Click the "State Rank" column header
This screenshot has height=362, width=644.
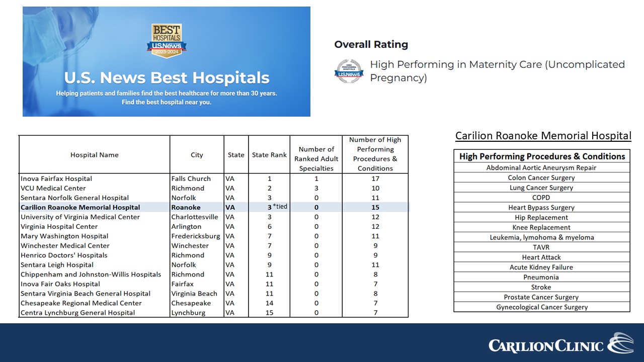(x=269, y=155)
